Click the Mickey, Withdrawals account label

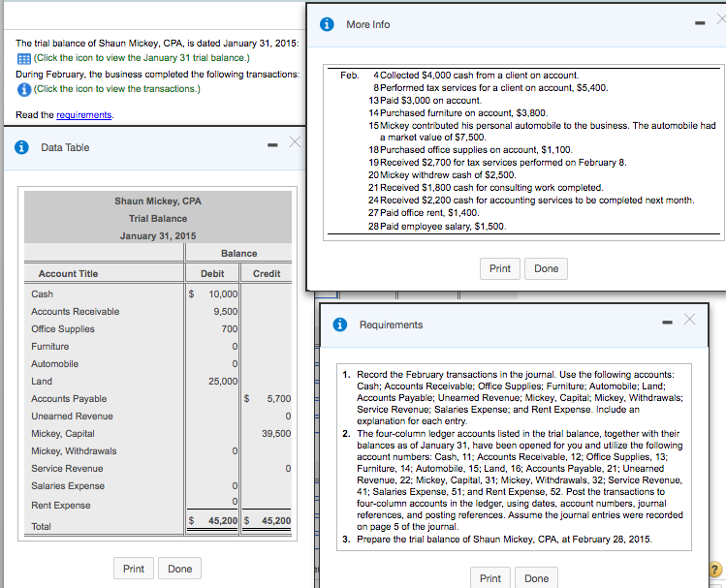pyautogui.click(x=74, y=451)
